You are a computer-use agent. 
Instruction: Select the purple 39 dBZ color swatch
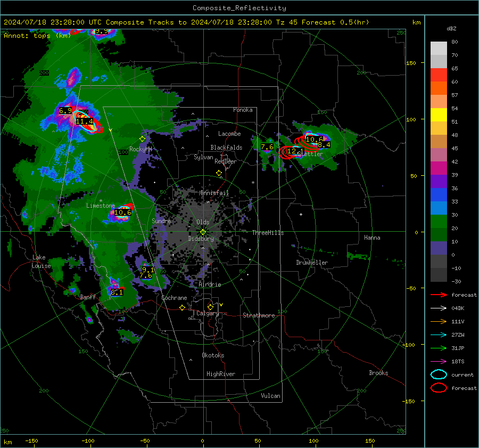pos(439,181)
